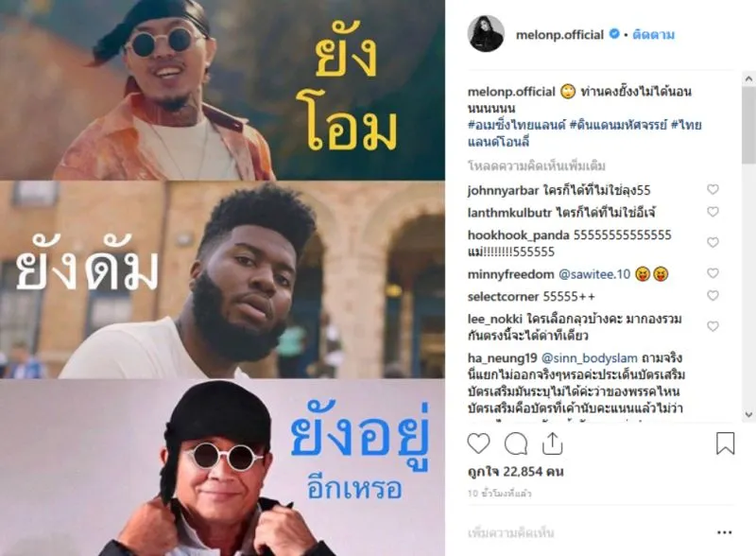Open the @sinn_bodyslam mention in ha_neung19's comment
Screen dimensions: 756x556
pyautogui.click(x=589, y=358)
